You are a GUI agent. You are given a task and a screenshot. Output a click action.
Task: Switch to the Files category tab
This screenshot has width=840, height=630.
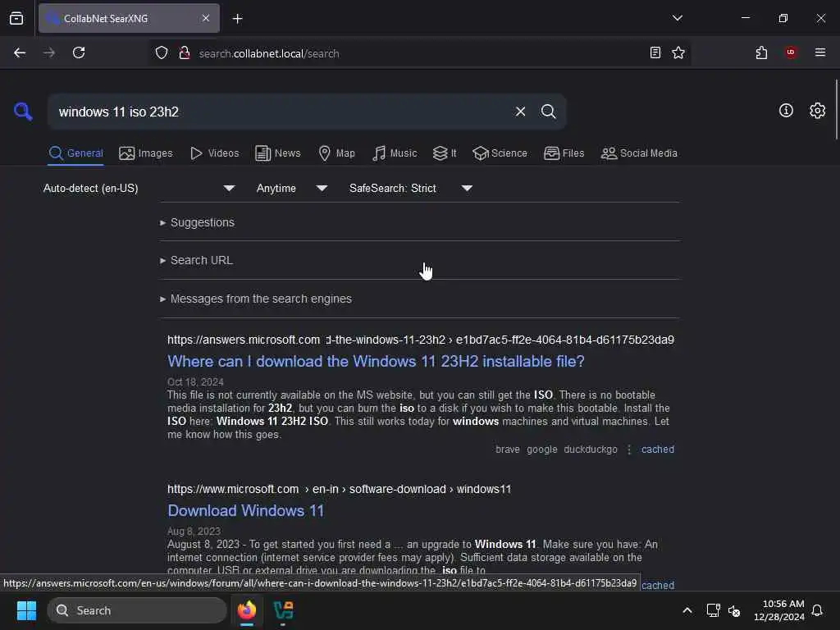564,153
